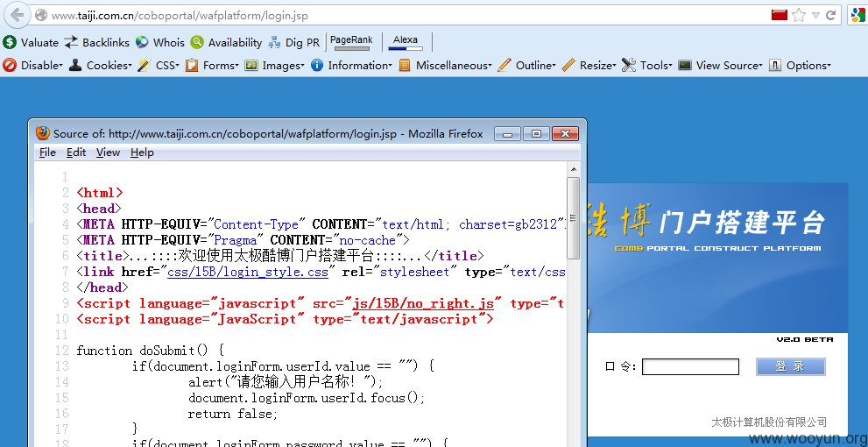868x447 pixels.
Task: Click the <title> line text
Action: 280,256
